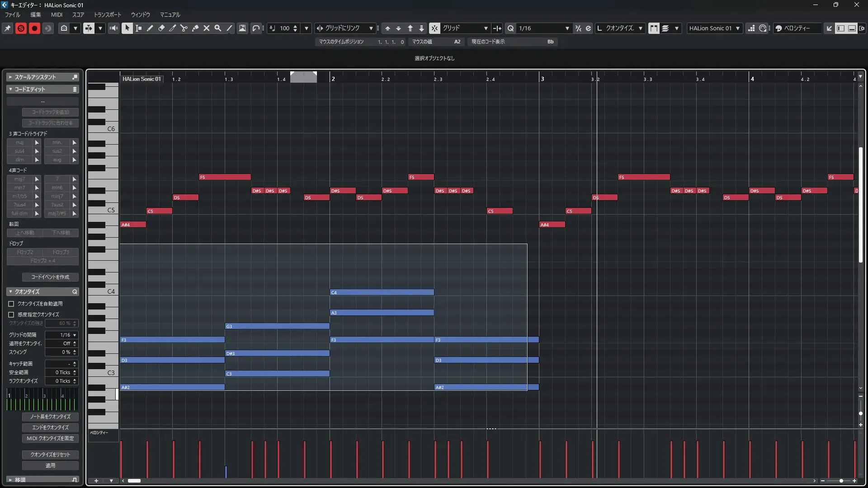Select the Glue tool
The image size is (868, 488).
click(195, 28)
